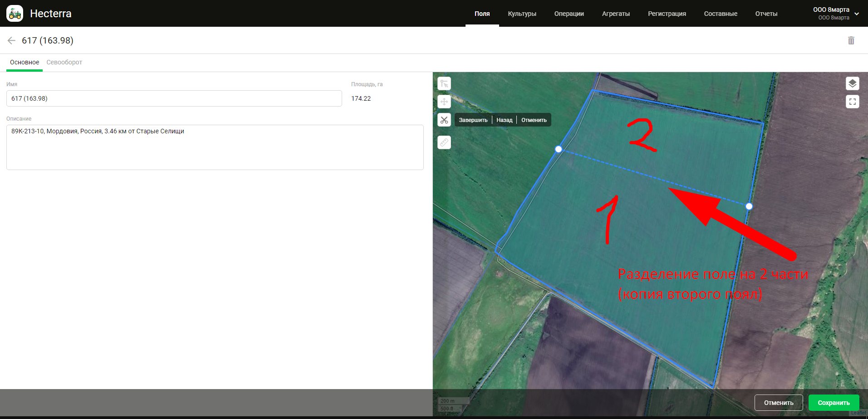The image size is (868, 419).
Task: Click the Имя field name input
Action: (174, 98)
